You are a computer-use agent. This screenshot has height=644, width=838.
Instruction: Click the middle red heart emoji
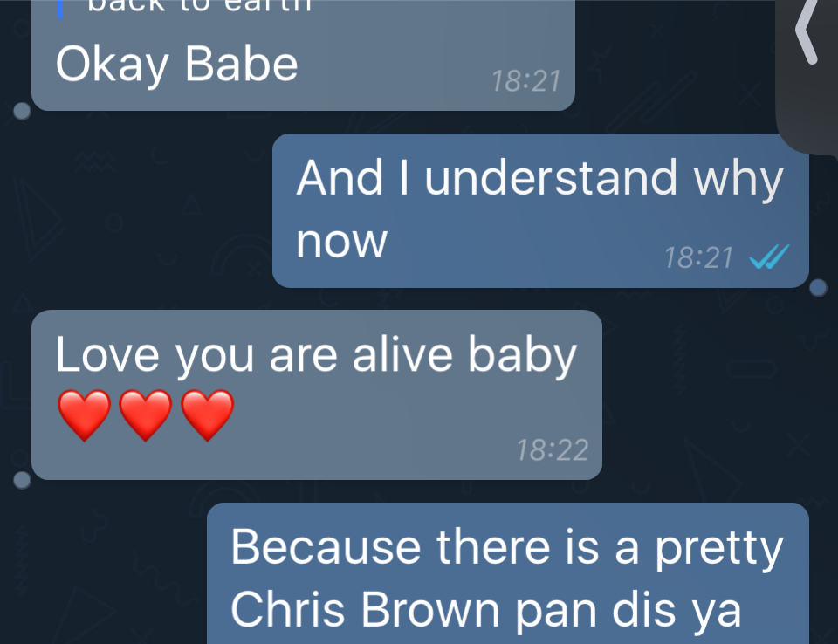point(146,414)
